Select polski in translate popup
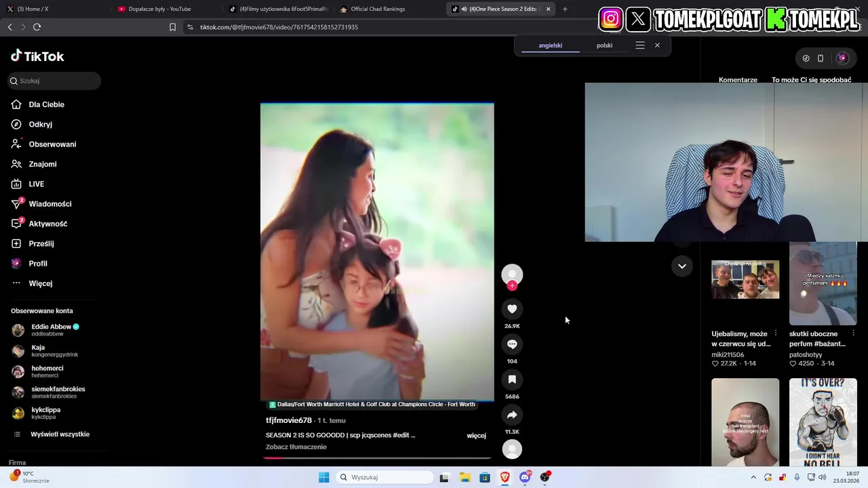868x488 pixels. tap(604, 45)
